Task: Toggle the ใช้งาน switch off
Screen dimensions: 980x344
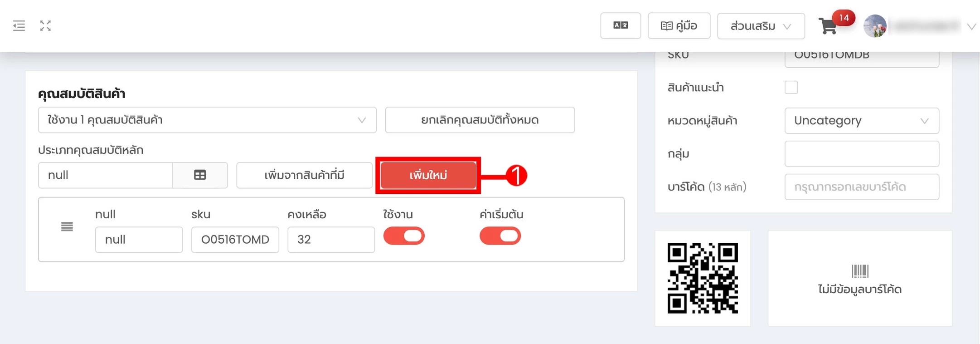Action: click(x=404, y=236)
